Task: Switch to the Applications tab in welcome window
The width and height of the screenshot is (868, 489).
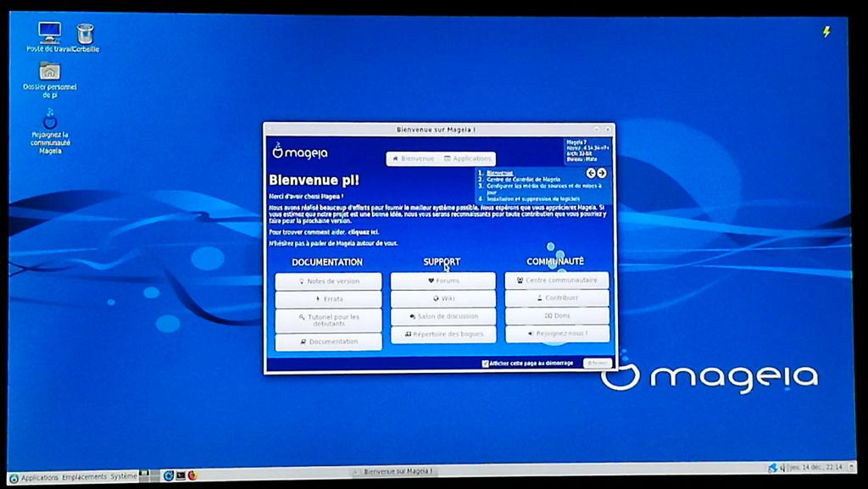Action: 468,158
